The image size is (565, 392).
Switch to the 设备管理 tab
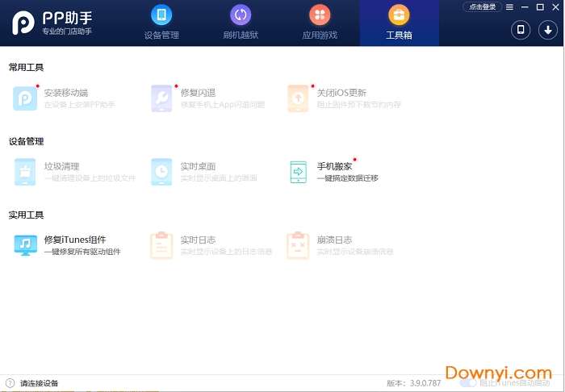click(161, 23)
